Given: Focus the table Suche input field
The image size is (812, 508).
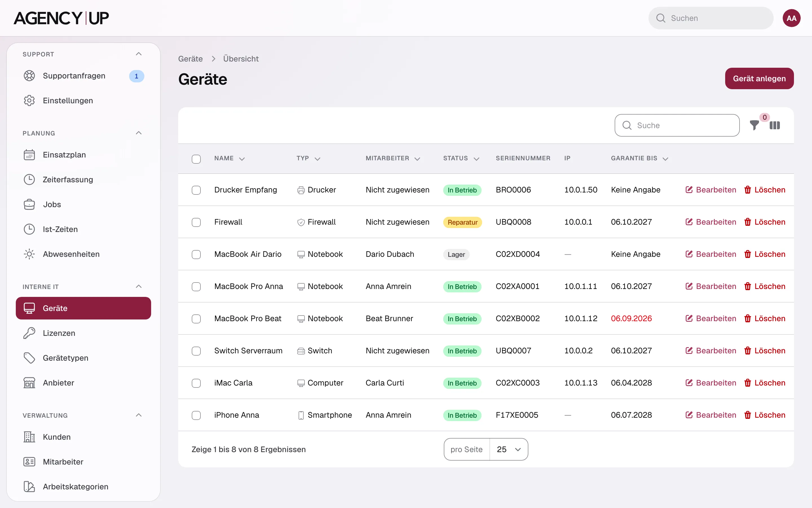Looking at the screenshot, I should (x=677, y=125).
